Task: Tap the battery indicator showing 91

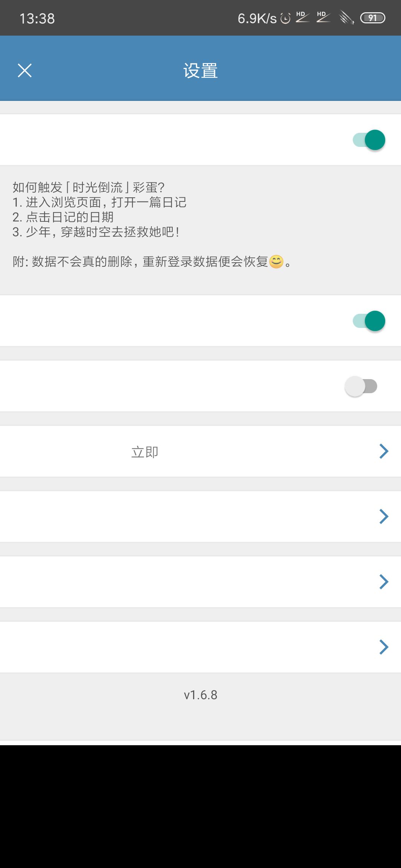Action: tap(373, 18)
